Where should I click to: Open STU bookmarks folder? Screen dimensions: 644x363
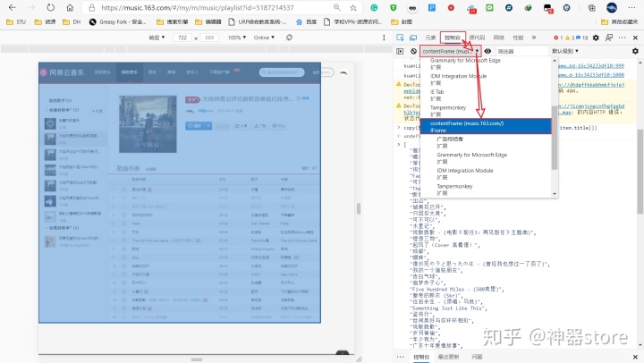[16, 21]
